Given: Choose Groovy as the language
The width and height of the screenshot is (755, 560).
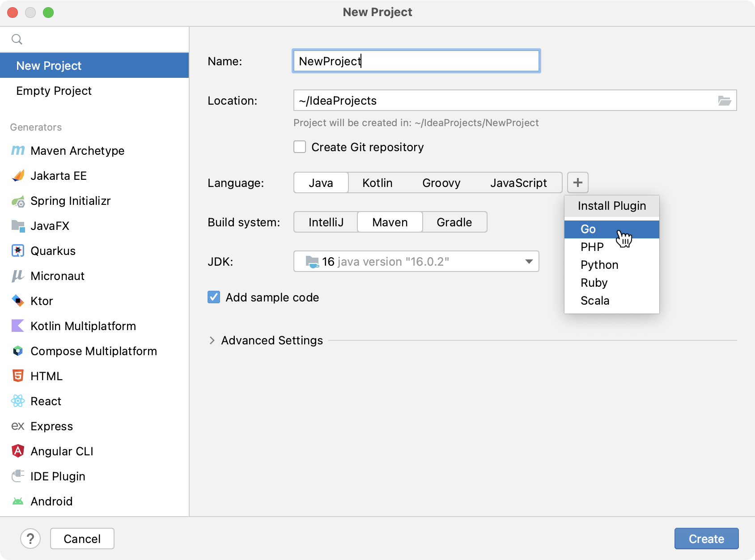Looking at the screenshot, I should click(441, 183).
